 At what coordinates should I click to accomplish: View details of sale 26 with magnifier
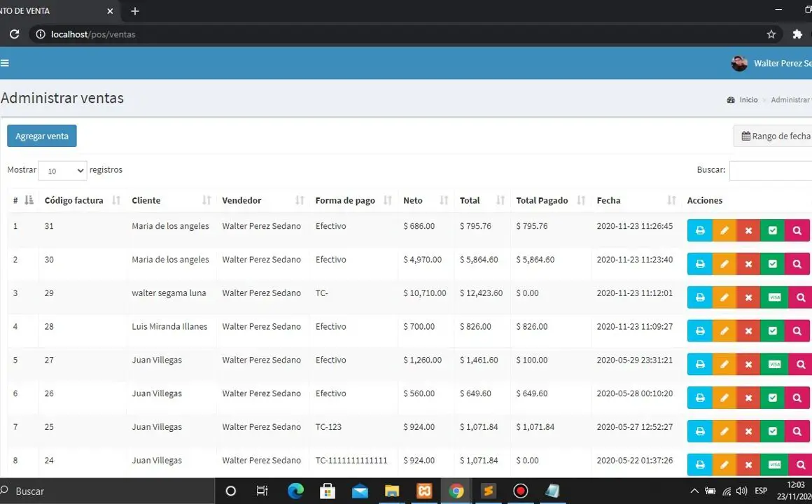click(797, 398)
